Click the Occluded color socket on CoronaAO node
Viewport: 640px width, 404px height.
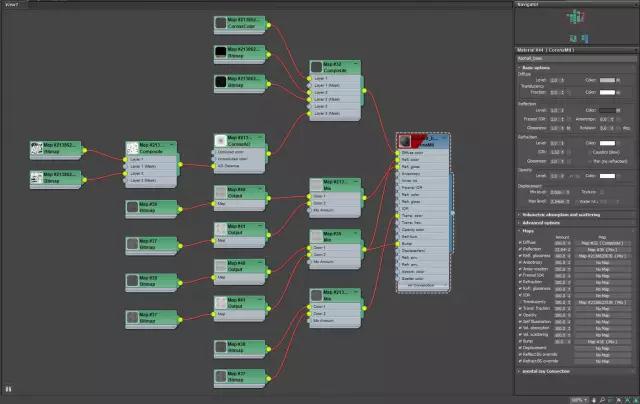213,152
